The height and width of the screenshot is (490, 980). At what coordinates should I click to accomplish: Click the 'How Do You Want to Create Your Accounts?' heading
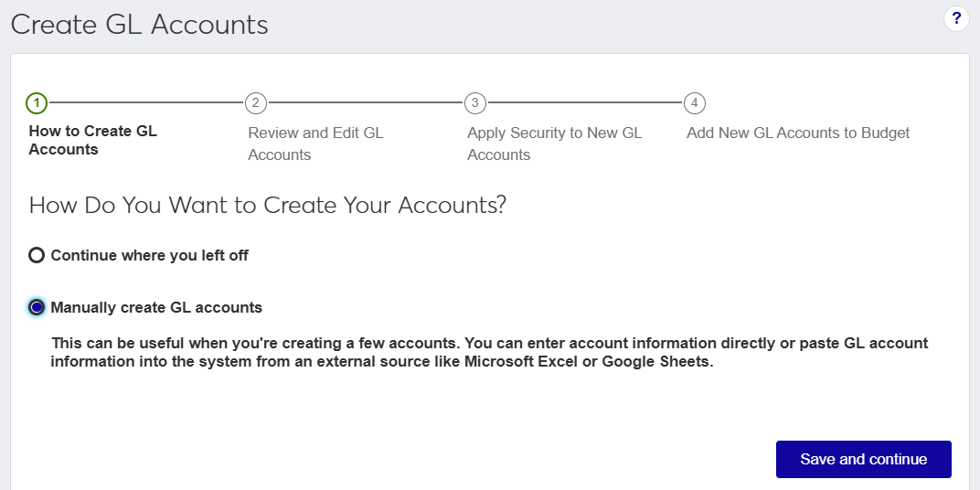click(268, 205)
